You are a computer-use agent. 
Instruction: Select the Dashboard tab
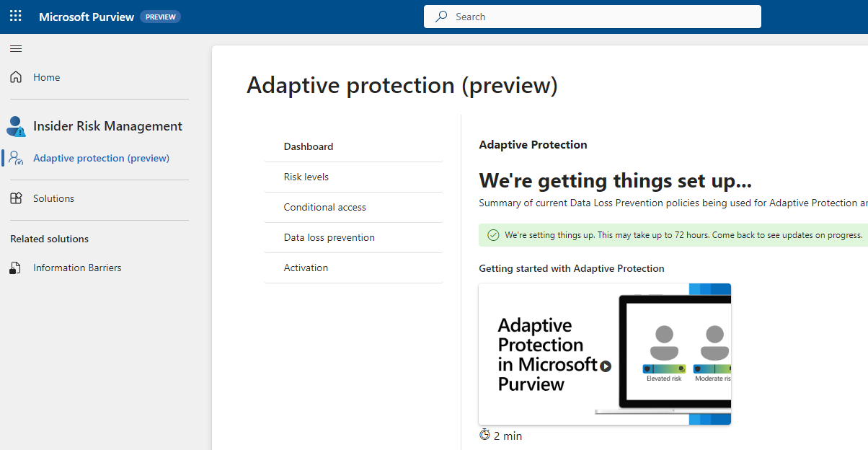coord(309,146)
